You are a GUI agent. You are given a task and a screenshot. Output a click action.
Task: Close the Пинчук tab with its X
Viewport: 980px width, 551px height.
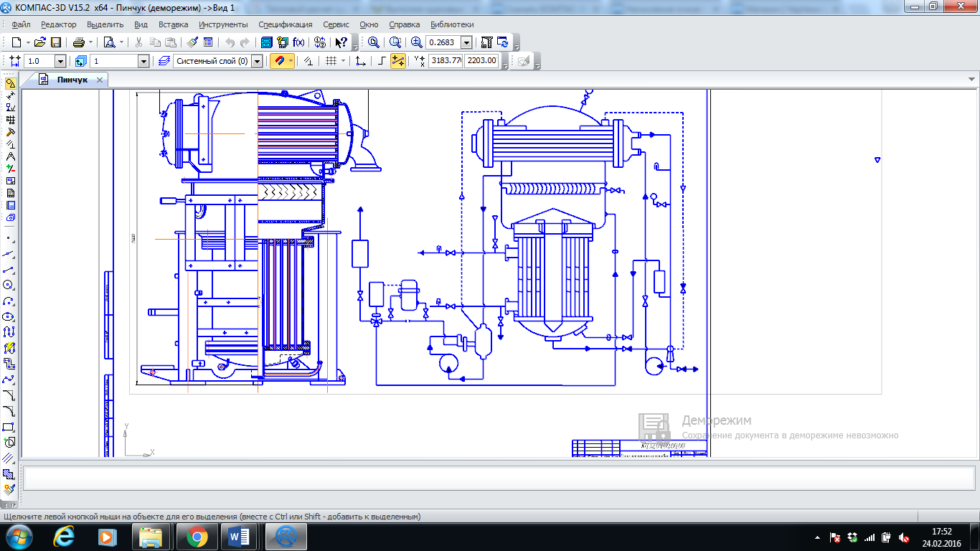100,80
